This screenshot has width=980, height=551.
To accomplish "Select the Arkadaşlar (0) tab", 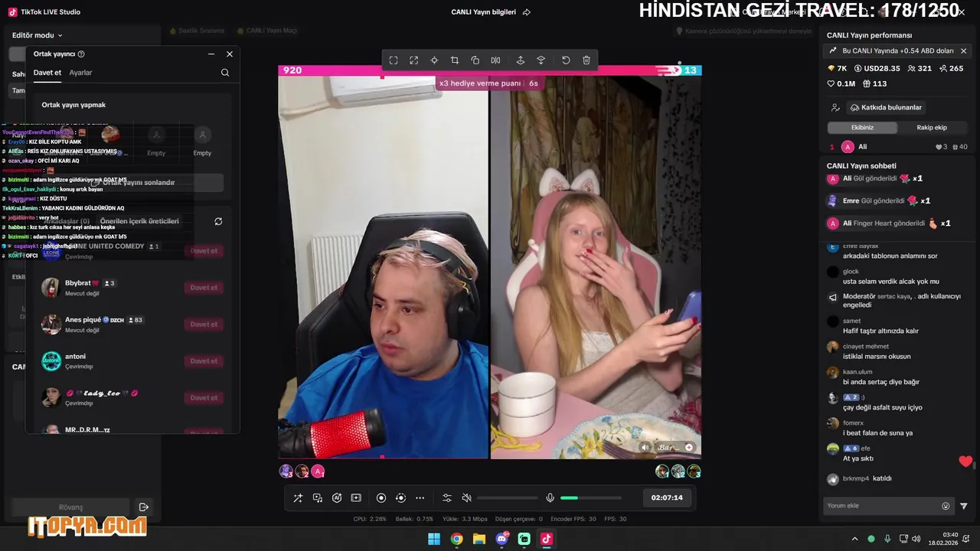I will pyautogui.click(x=66, y=221).
